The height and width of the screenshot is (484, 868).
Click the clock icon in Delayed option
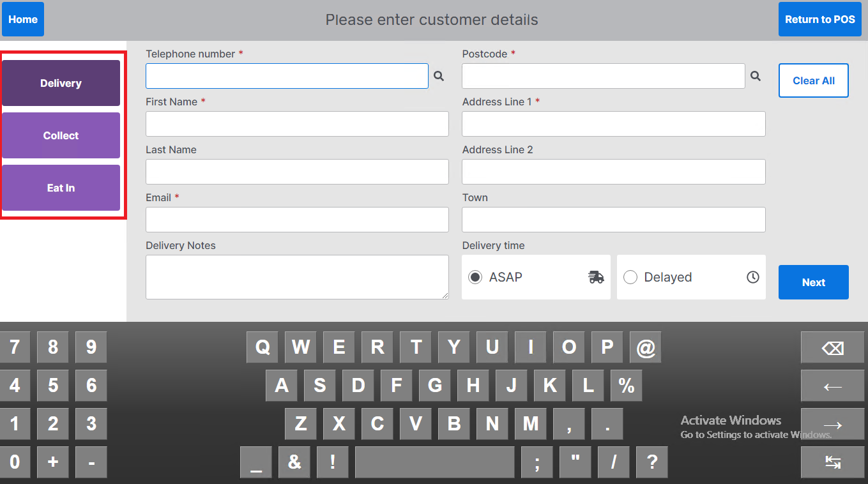click(753, 277)
